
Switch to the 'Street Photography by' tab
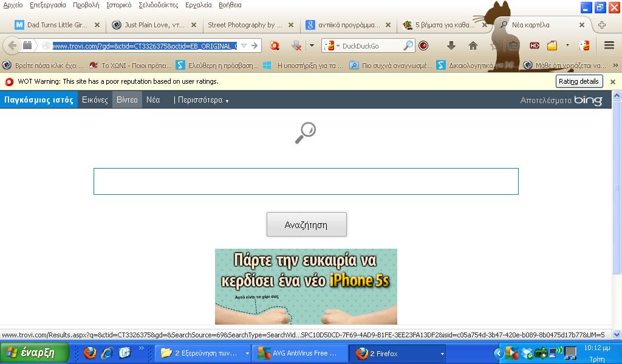pos(250,24)
